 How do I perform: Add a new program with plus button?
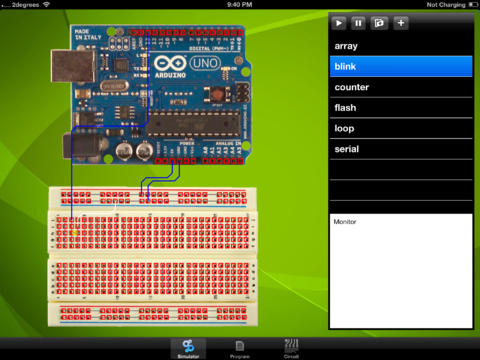pyautogui.click(x=401, y=23)
